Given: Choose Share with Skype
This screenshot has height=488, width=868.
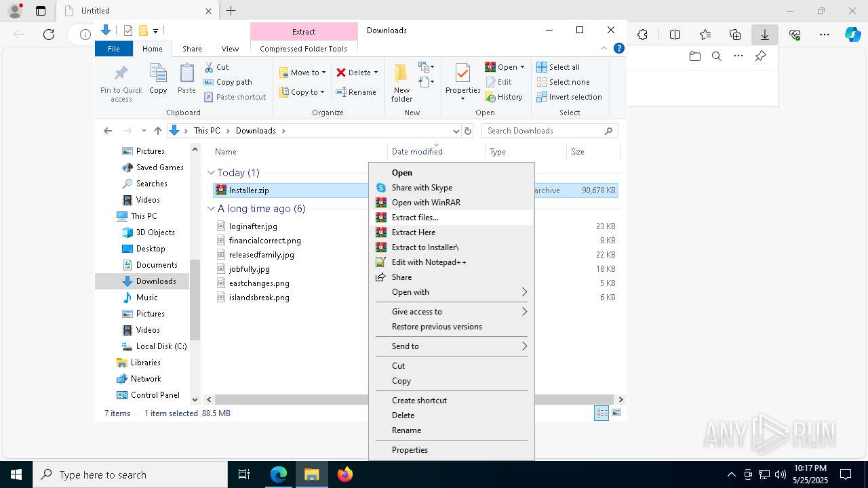Looking at the screenshot, I should click(452, 188).
